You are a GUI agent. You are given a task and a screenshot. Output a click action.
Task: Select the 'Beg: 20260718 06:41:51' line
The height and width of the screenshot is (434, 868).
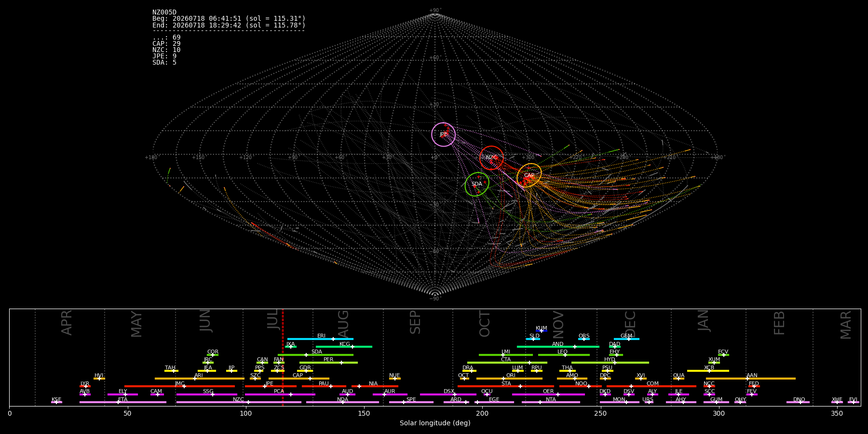pyautogui.click(x=229, y=19)
